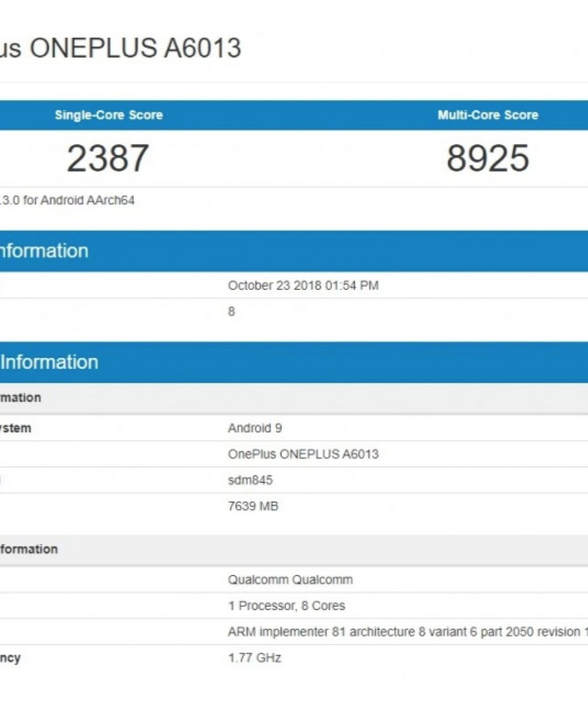Click the gray subheader row above Qualcomm

click(x=293, y=549)
